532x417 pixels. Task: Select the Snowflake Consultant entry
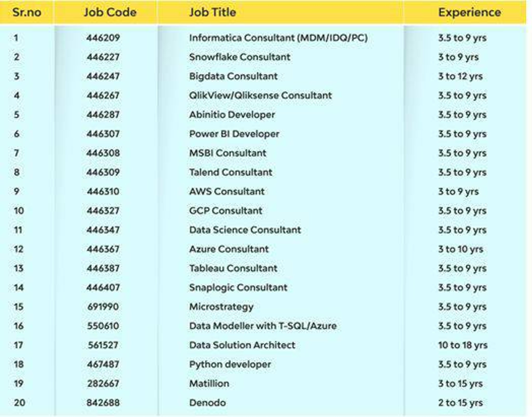(240, 57)
